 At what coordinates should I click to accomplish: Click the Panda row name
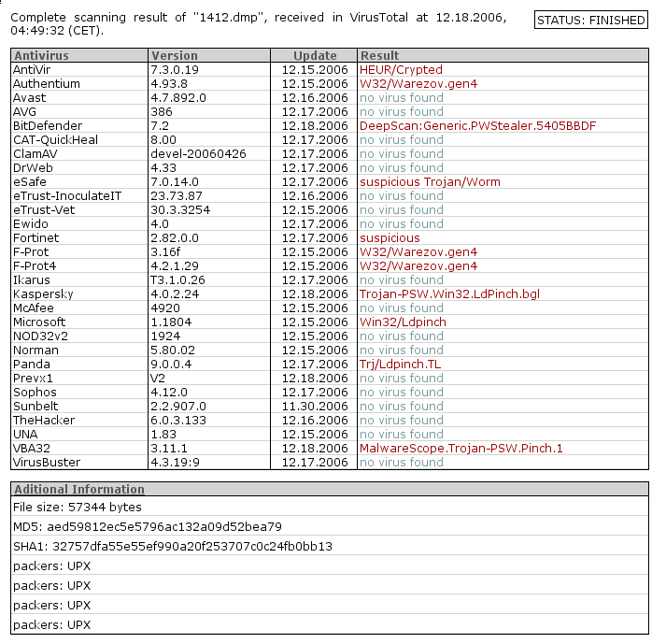32,365
